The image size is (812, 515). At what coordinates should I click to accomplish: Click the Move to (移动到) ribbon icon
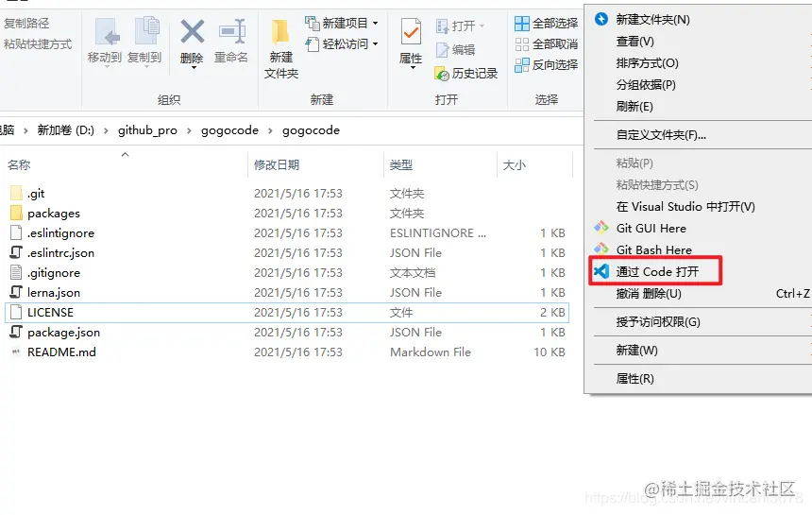pos(108,31)
